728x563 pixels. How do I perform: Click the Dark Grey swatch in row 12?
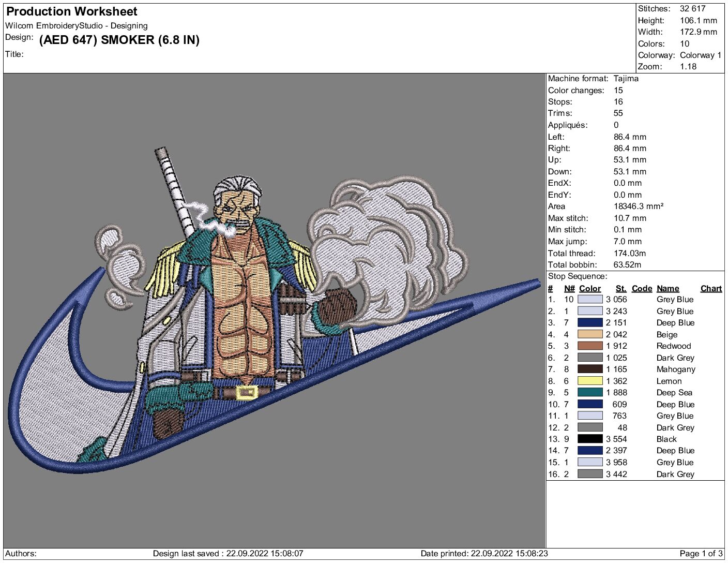coord(590,427)
